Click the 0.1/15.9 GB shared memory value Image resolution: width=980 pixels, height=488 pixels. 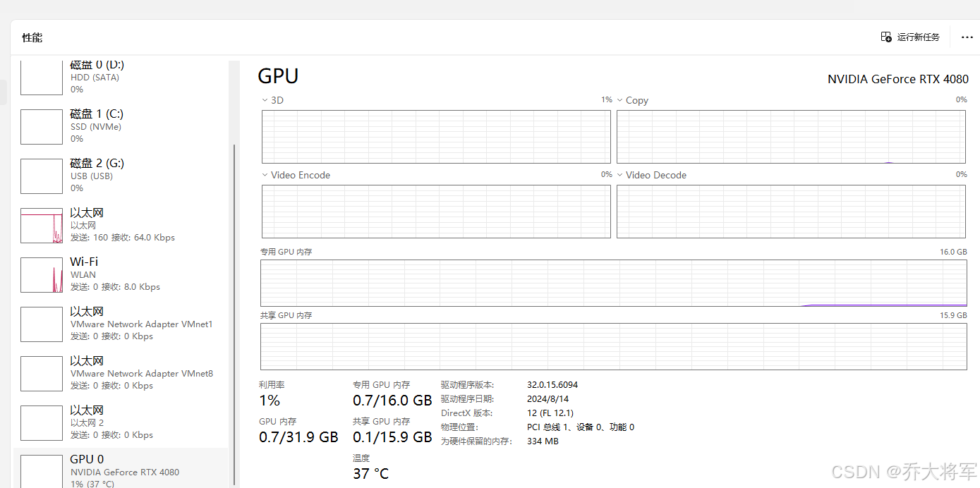point(392,437)
